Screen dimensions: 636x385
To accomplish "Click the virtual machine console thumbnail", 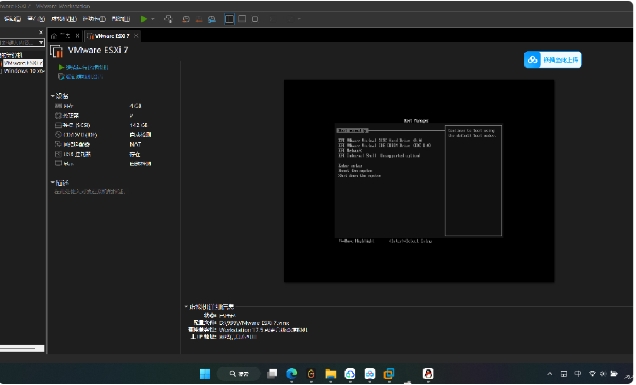I will 419,181.
